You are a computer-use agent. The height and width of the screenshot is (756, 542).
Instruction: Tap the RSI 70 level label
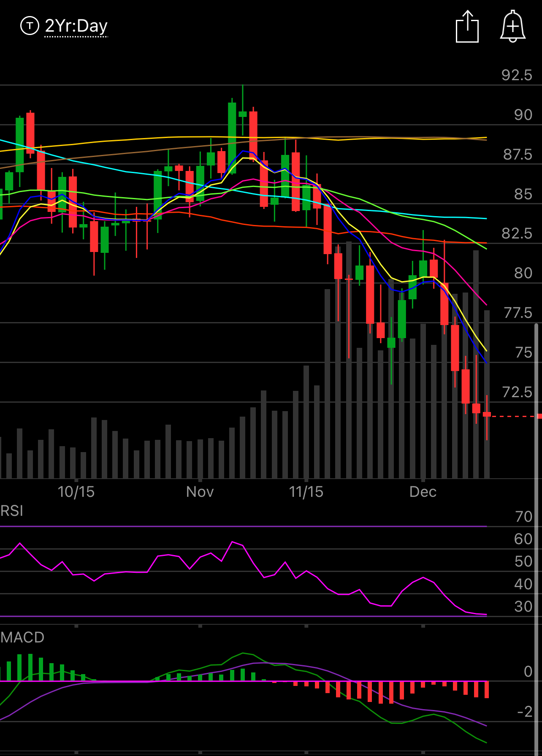(524, 517)
